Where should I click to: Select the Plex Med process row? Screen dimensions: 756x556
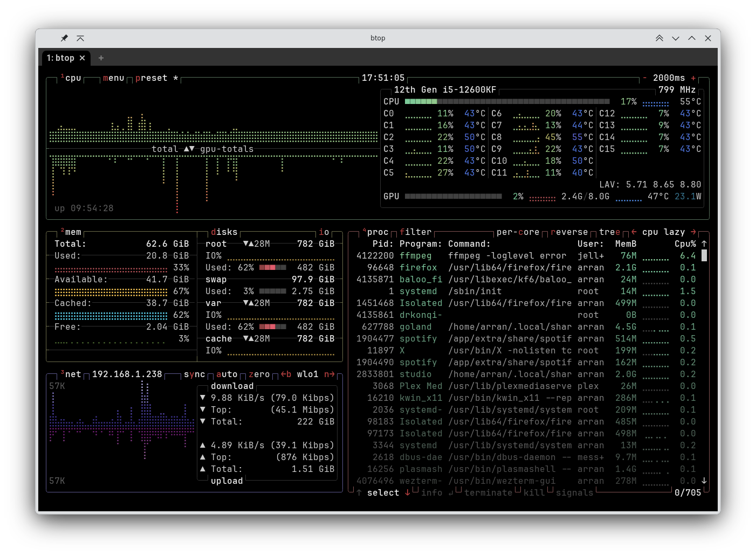click(526, 386)
